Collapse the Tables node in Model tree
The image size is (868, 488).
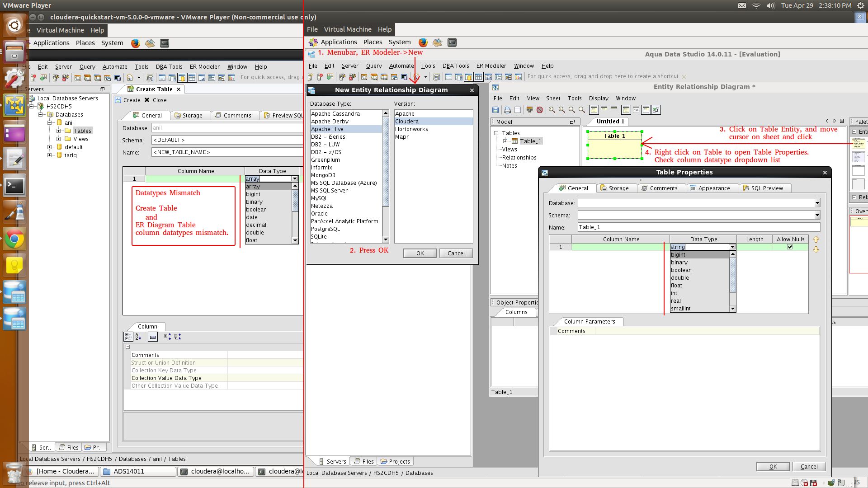coord(496,133)
